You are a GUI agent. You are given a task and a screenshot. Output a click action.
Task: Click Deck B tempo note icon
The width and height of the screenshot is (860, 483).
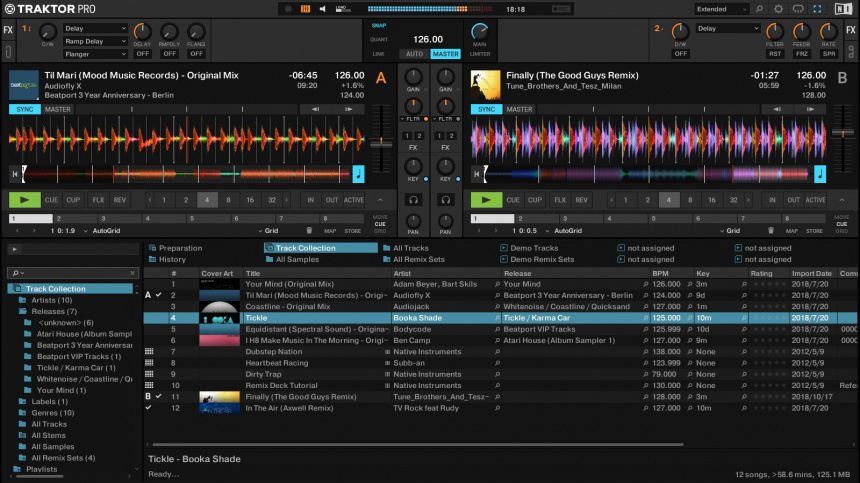tap(820, 174)
